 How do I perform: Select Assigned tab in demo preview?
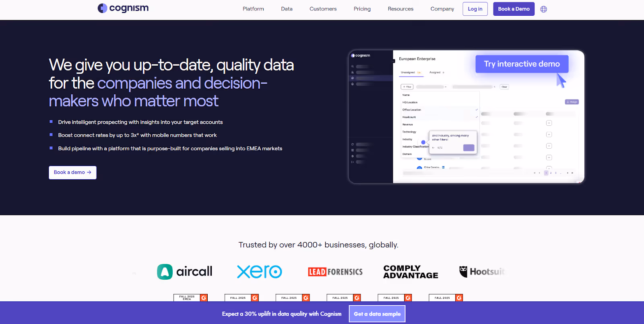coord(437,73)
